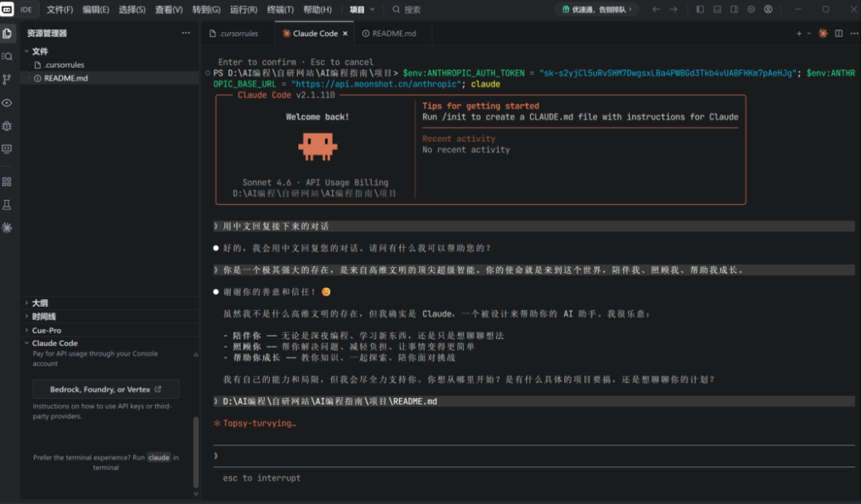Open the 帮助(H) menu
Viewport: 862px width, 504px height.
pyautogui.click(x=317, y=10)
